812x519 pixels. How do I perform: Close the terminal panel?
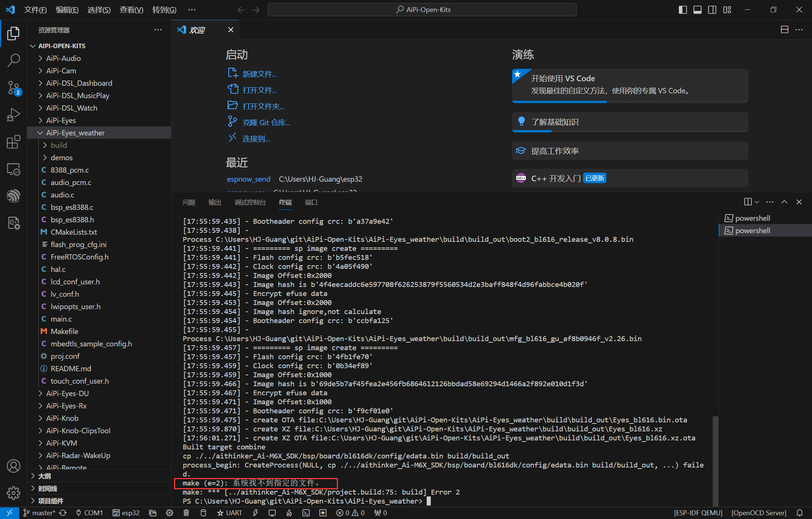tap(799, 202)
